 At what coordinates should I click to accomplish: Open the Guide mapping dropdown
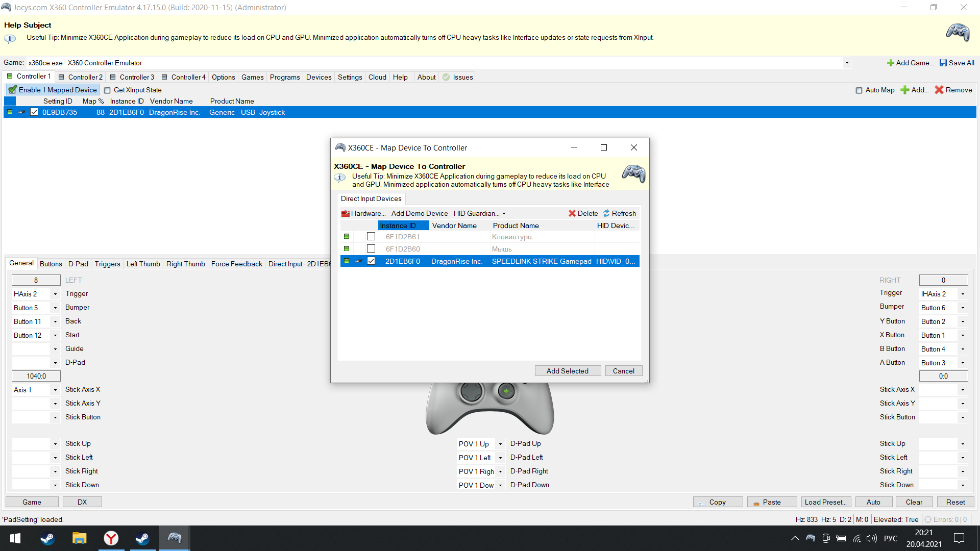click(55, 349)
